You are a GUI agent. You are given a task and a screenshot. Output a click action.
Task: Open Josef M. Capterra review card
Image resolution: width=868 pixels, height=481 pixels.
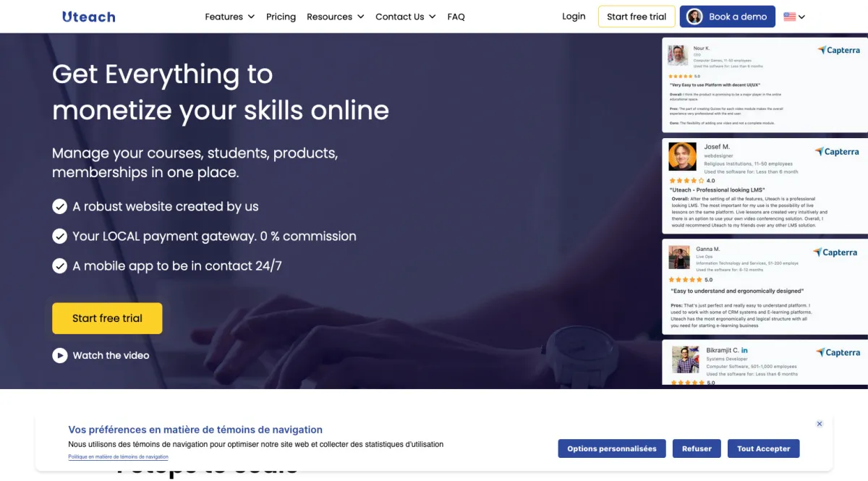[x=765, y=186]
